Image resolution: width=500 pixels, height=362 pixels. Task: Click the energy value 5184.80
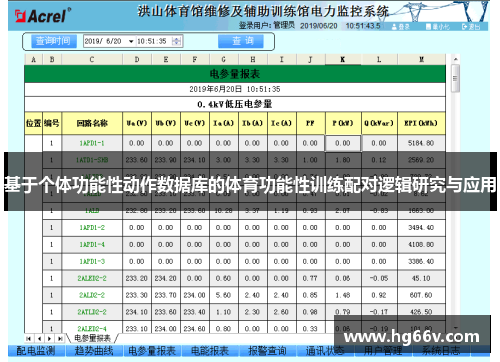pos(421,143)
